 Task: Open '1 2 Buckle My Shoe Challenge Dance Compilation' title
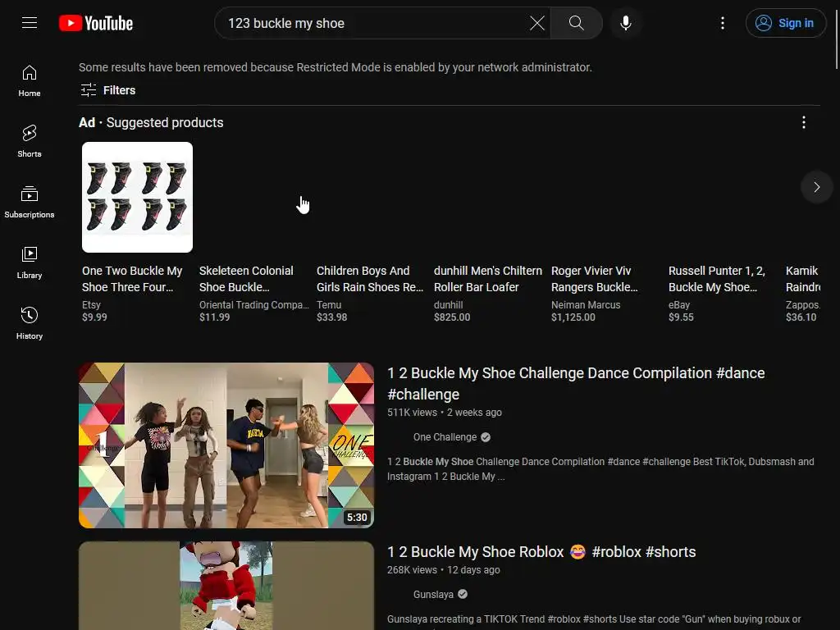point(576,384)
